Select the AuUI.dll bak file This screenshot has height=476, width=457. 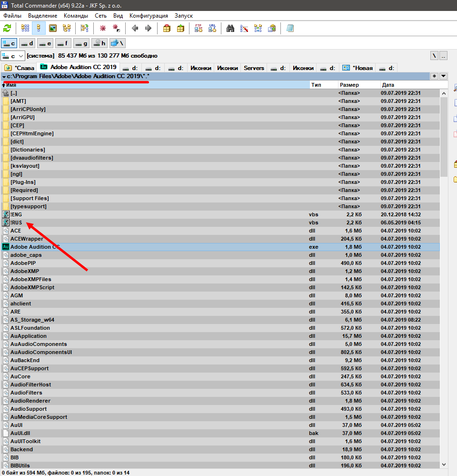(x=220, y=434)
